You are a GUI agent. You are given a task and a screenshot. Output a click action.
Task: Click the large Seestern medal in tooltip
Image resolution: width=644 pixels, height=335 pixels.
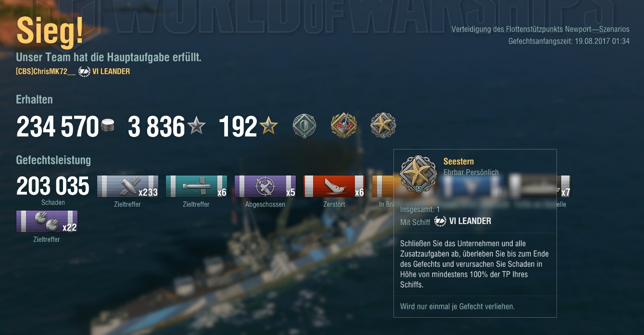tap(418, 174)
